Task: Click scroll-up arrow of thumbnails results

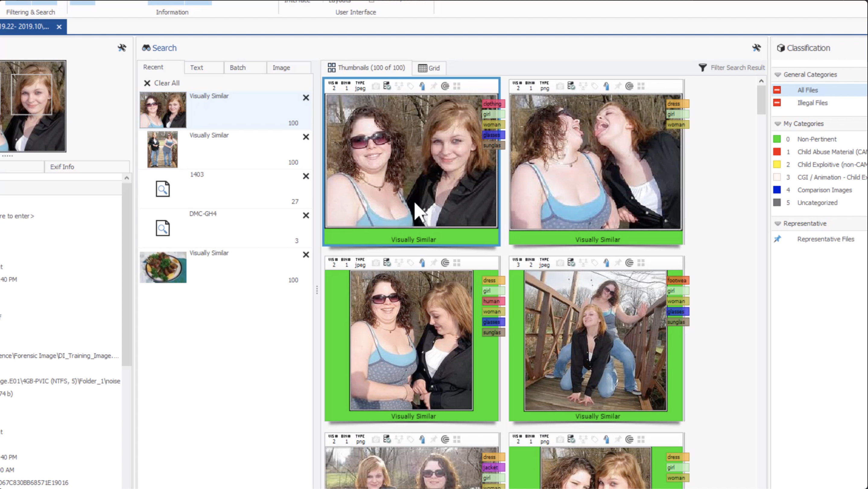Action: point(761,81)
